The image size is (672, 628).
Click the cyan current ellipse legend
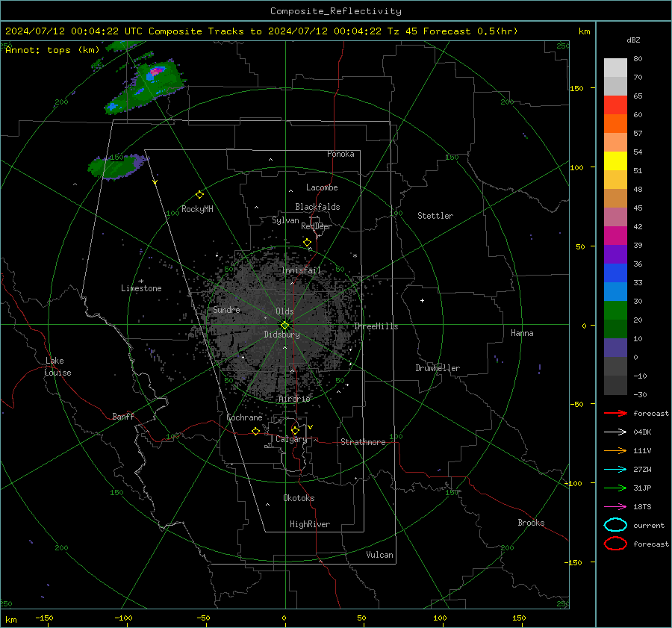(x=615, y=525)
